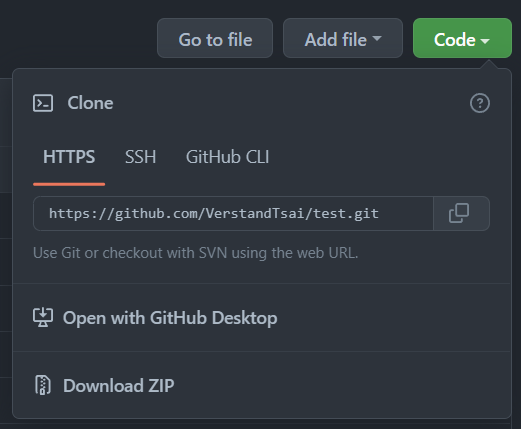The width and height of the screenshot is (521, 429).
Task: Switch to the SSH tab
Action: (x=140, y=157)
